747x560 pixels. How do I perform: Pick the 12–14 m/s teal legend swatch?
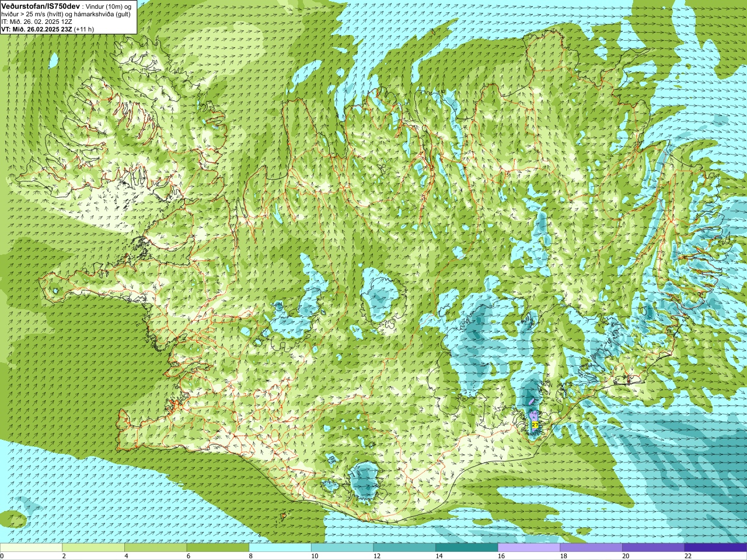(404, 548)
